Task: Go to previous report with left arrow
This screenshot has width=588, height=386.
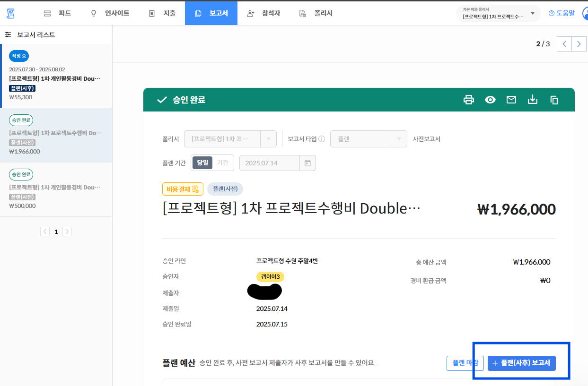Action: tap(564, 44)
